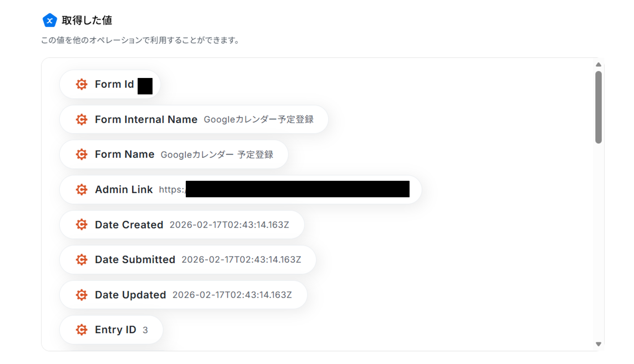The width and height of the screenshot is (634, 364).
Task: Click the gear icon beside Entry ID
Action: (x=81, y=330)
